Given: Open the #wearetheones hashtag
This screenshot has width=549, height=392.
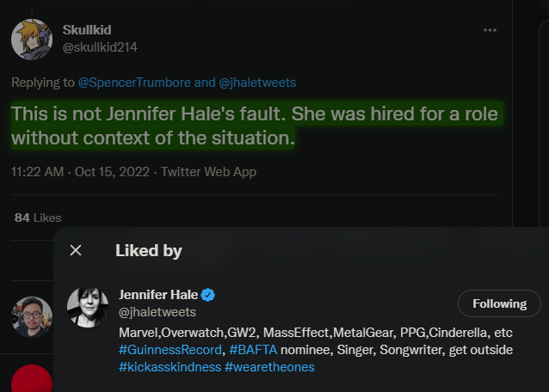Looking at the screenshot, I should click(x=269, y=367).
